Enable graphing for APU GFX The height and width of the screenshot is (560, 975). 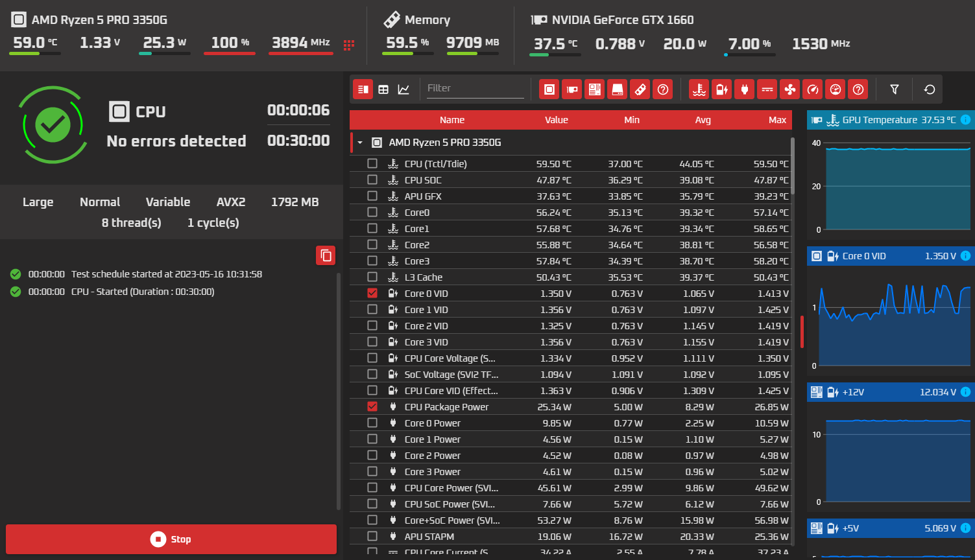pos(372,196)
